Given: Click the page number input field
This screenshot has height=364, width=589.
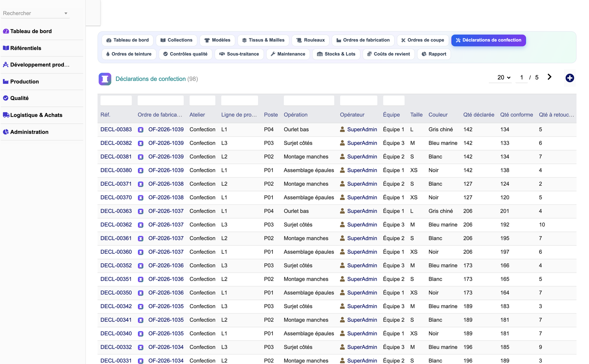Looking at the screenshot, I should [521, 77].
